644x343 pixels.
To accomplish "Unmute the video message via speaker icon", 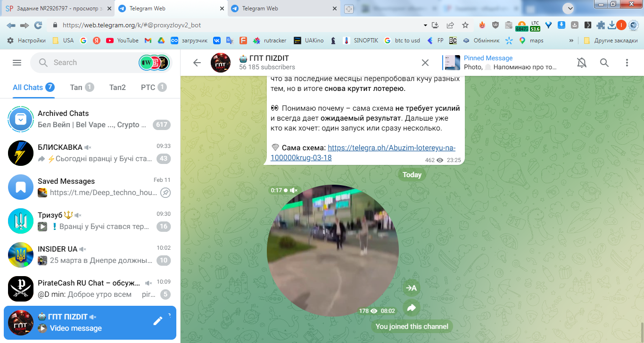I will pyautogui.click(x=294, y=190).
